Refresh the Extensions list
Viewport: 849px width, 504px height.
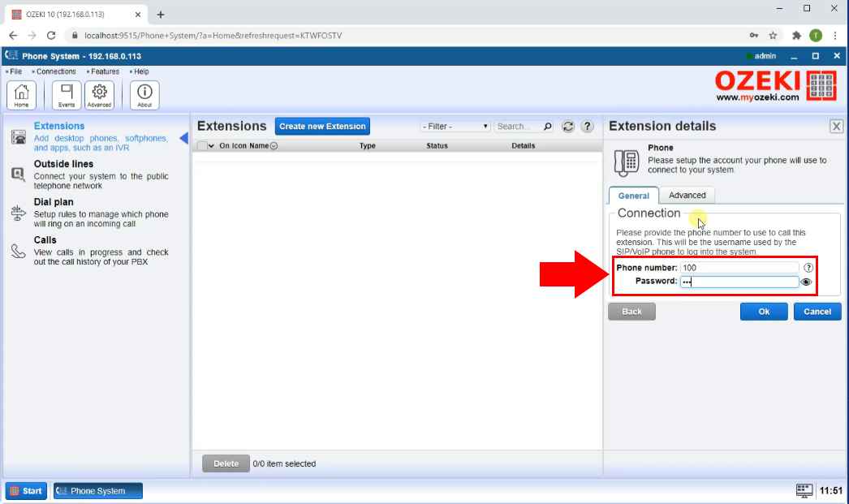point(567,126)
